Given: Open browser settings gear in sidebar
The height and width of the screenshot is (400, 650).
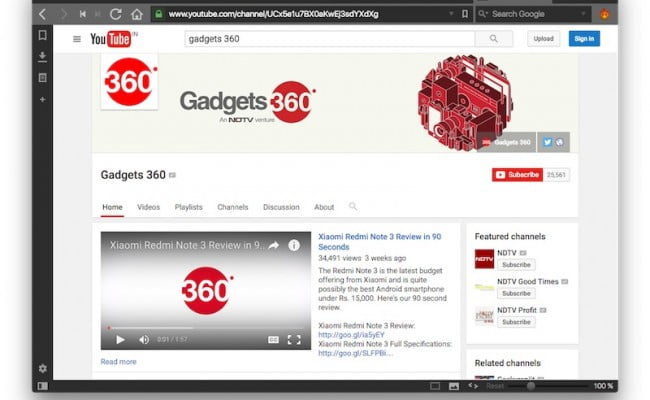Looking at the screenshot, I should coord(42,368).
